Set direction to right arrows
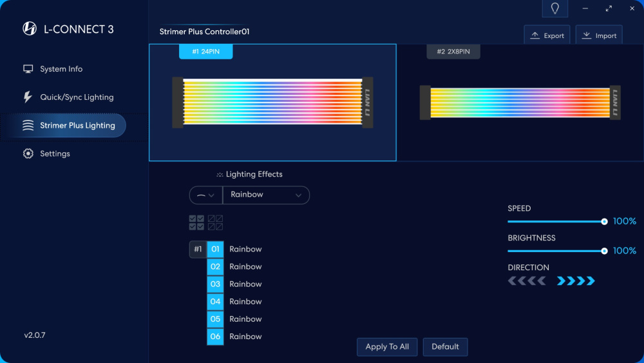This screenshot has width=644, height=363. click(576, 281)
